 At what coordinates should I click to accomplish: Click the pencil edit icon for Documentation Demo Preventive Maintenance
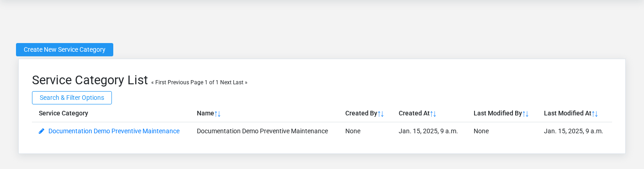(x=42, y=131)
